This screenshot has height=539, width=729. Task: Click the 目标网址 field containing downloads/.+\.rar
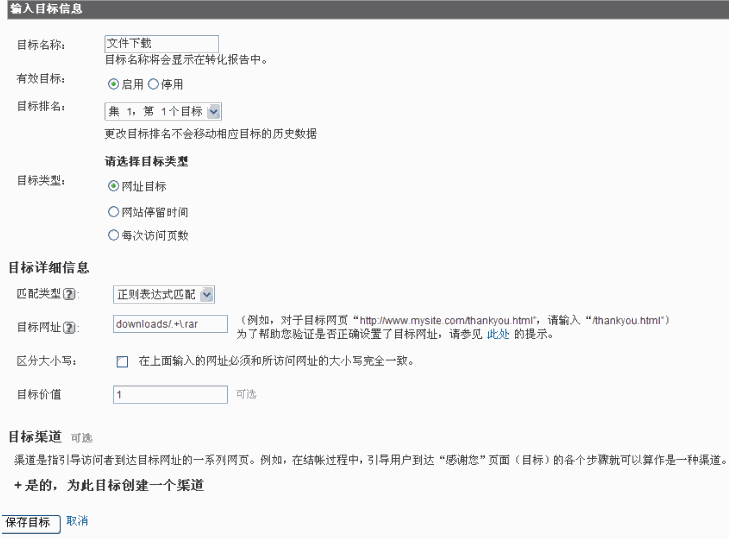170,325
